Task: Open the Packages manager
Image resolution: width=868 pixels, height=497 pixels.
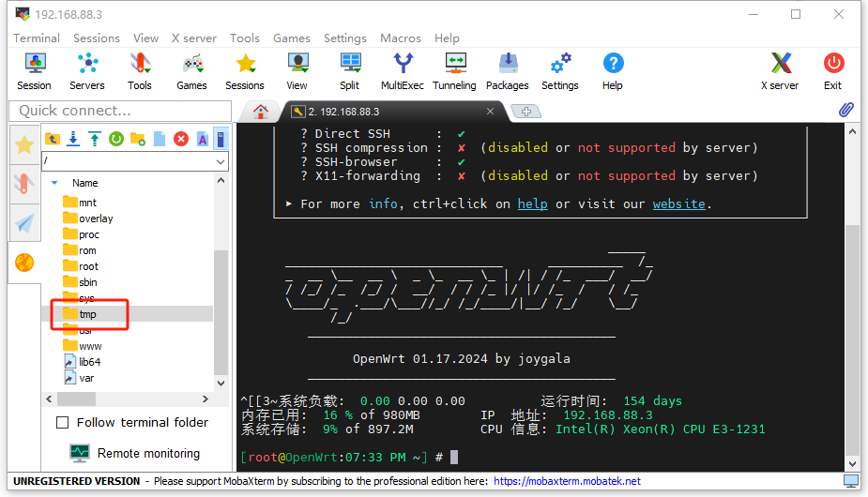Action: coord(507,71)
